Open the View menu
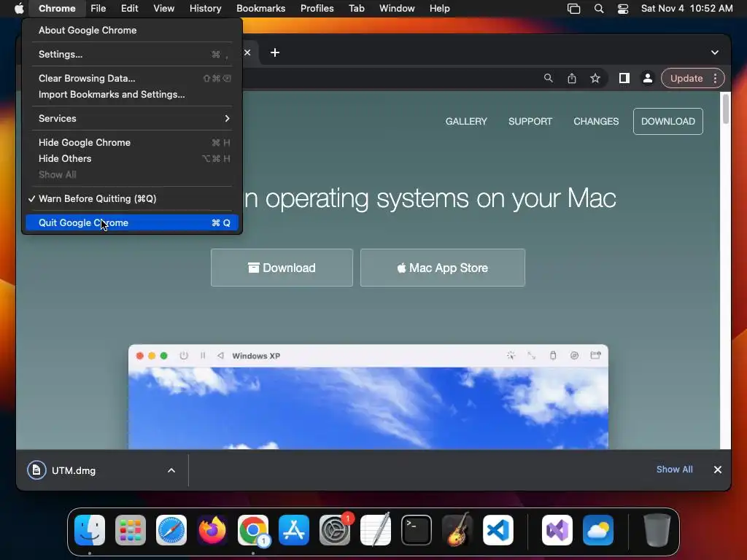 pyautogui.click(x=163, y=9)
